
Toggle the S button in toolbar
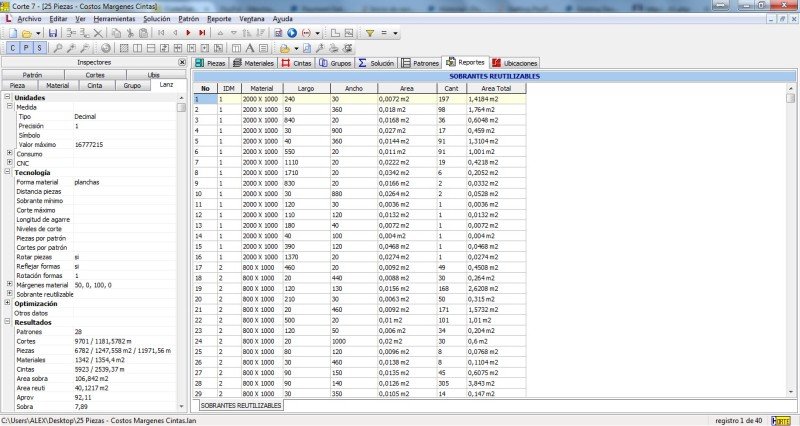point(38,47)
